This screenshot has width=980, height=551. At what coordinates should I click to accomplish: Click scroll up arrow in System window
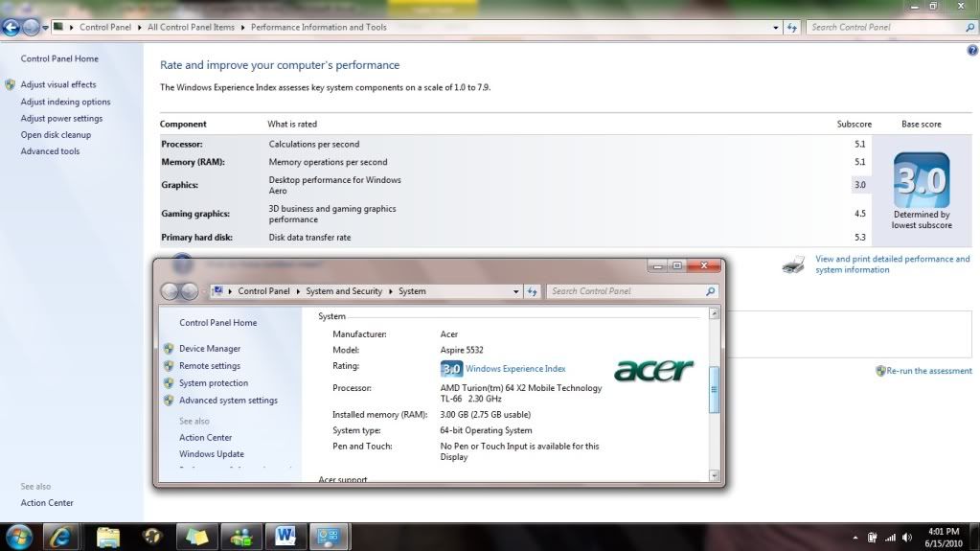(x=715, y=313)
